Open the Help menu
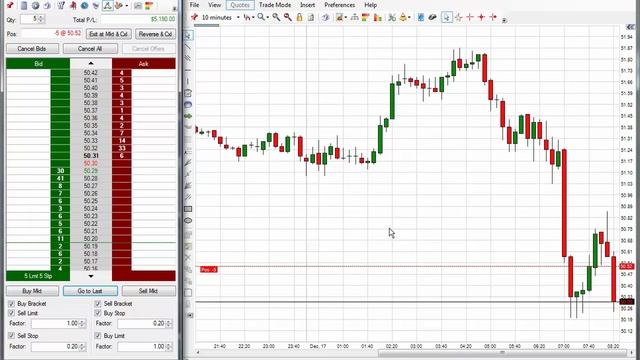The width and height of the screenshot is (640, 360). click(371, 5)
